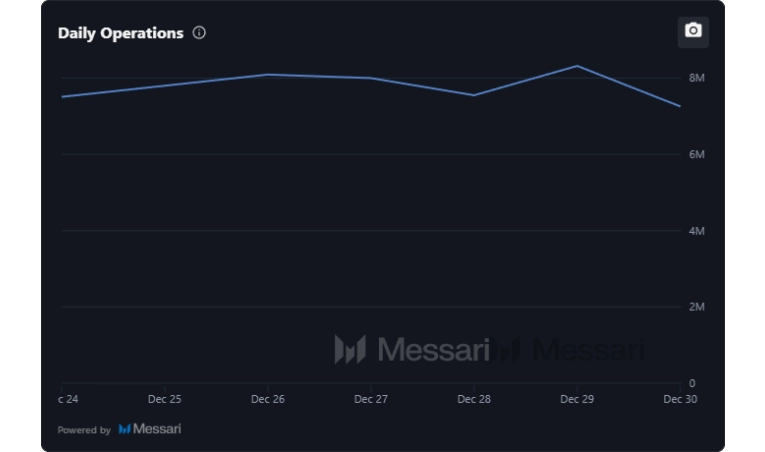This screenshot has width=765, height=452.
Task: Click the Dec 27 x-axis label
Action: coord(371,399)
